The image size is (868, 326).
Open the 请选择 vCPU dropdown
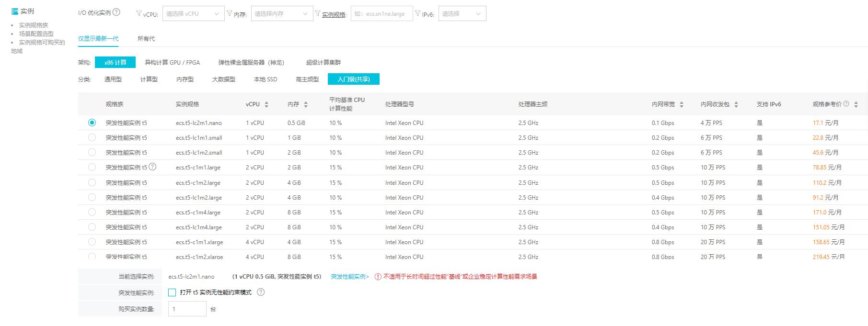[194, 14]
